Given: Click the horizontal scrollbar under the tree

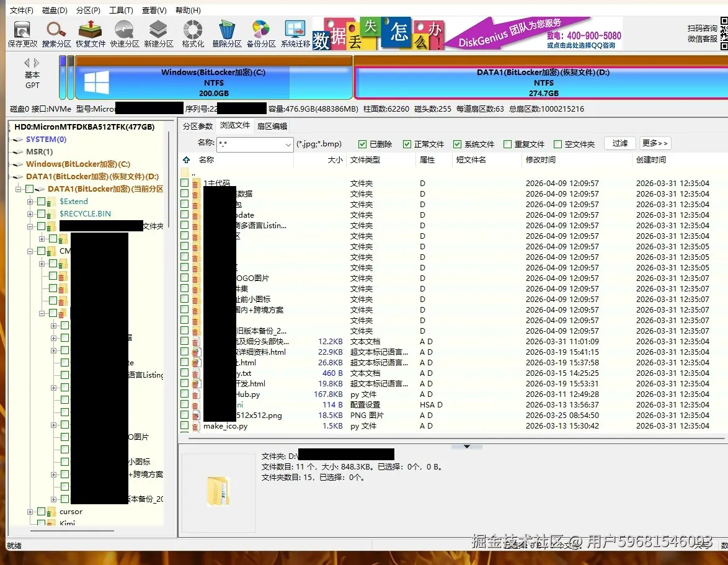Looking at the screenshot, I should (71, 530).
